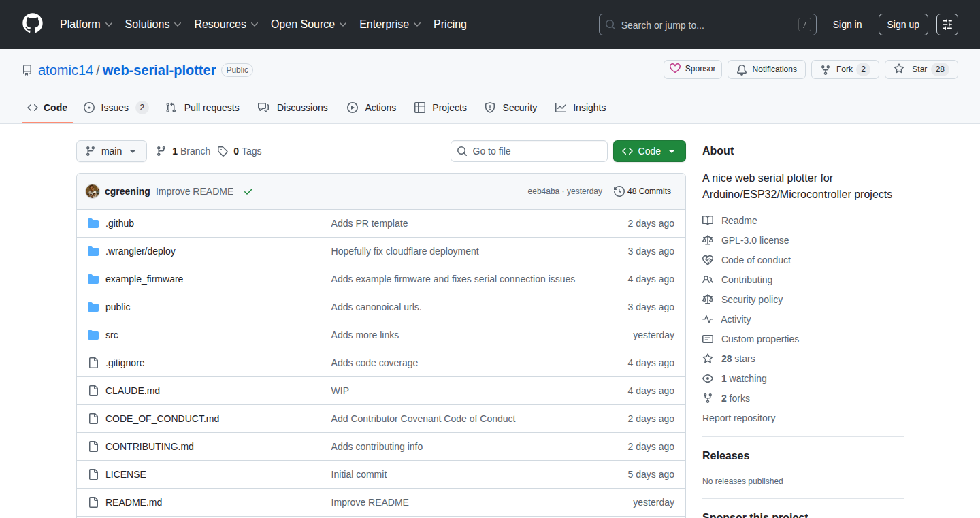Click the GitHub logo icon

click(x=33, y=24)
